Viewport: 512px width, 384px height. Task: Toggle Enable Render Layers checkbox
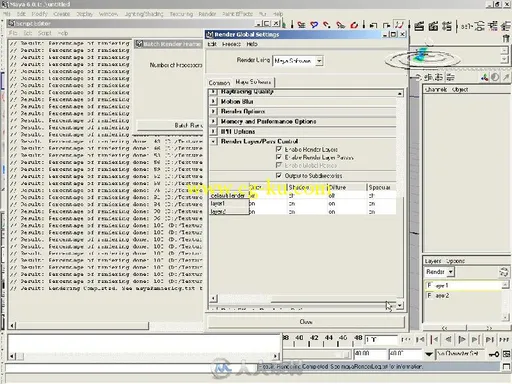[279, 149]
